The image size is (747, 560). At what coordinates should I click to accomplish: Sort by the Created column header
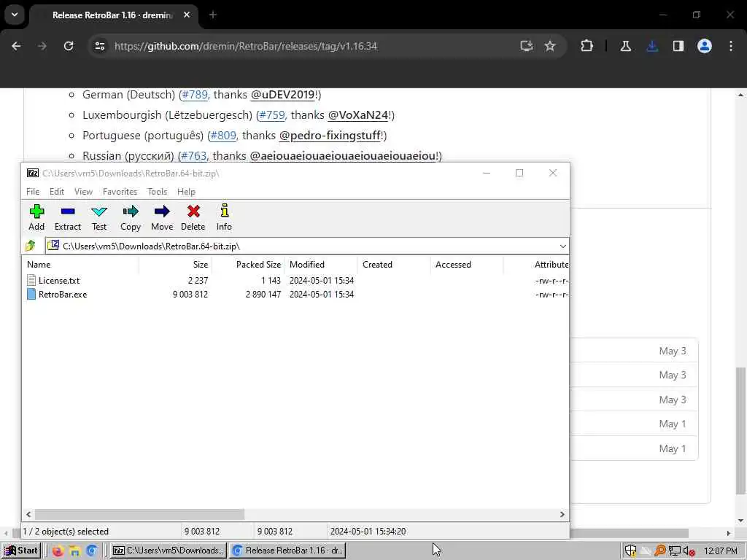click(393, 264)
